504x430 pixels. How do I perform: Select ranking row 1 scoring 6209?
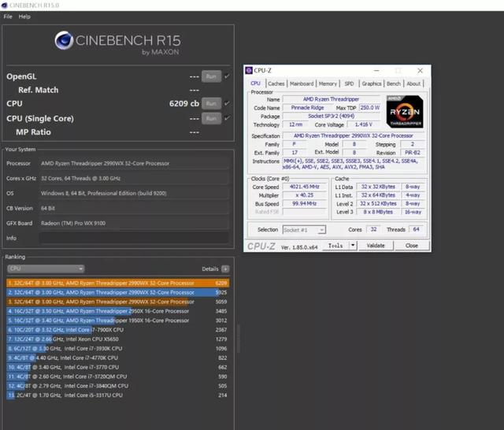tap(117, 284)
